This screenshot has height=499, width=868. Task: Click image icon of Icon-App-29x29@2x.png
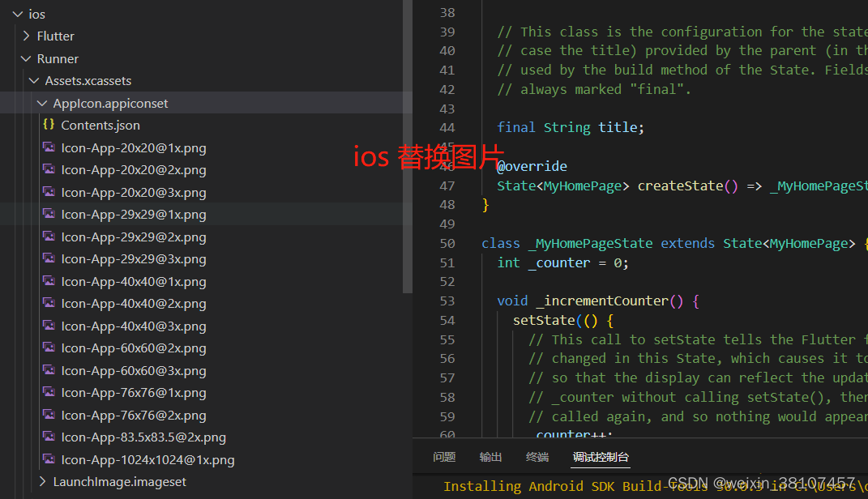coord(49,237)
